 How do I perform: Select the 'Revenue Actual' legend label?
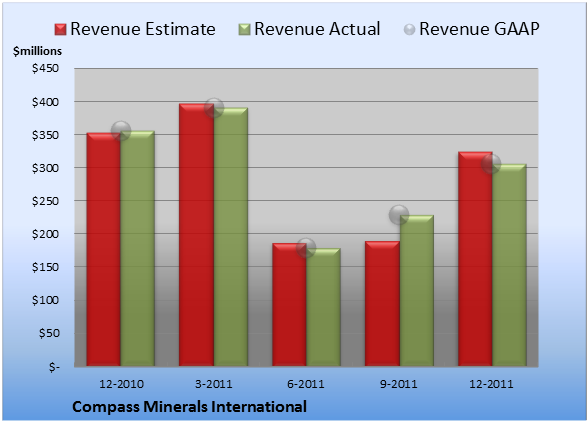317,29
